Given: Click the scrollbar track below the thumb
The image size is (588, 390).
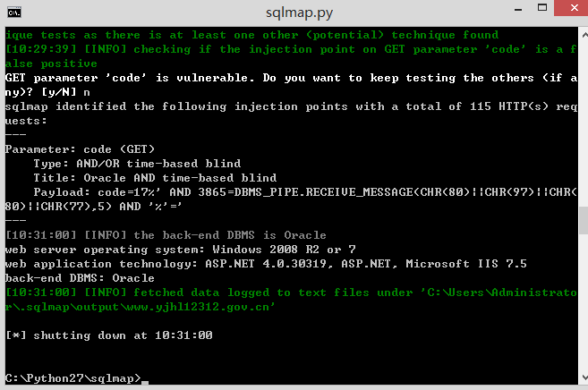Looking at the screenshot, I should point(584,302).
